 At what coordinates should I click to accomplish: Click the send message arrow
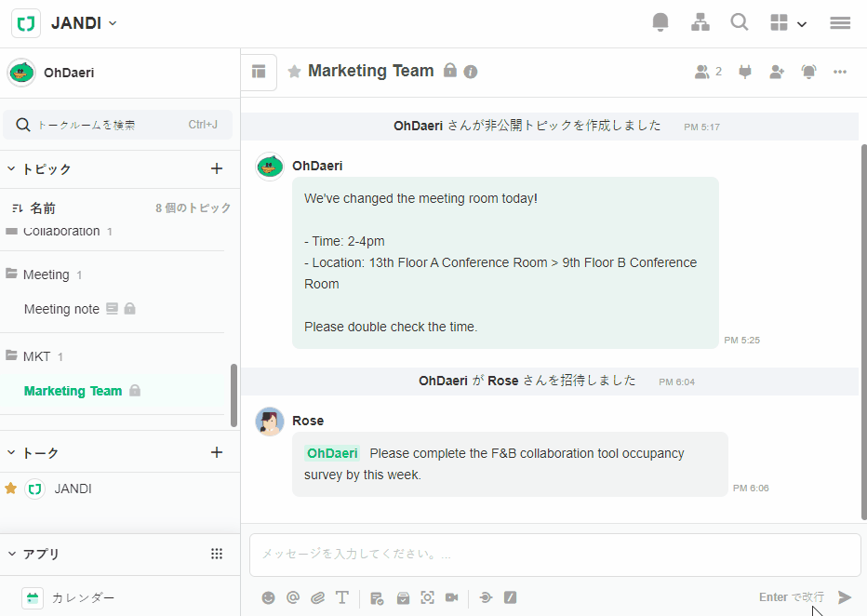pyautogui.click(x=845, y=597)
